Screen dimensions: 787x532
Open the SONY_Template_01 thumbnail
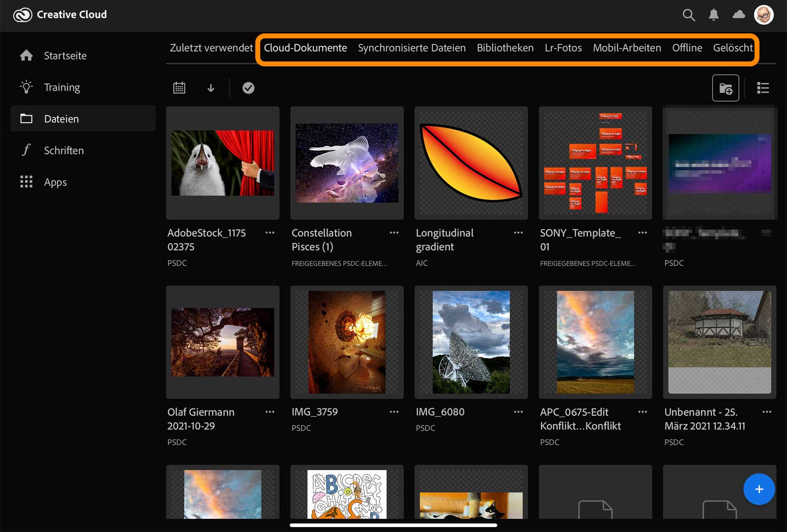click(595, 163)
